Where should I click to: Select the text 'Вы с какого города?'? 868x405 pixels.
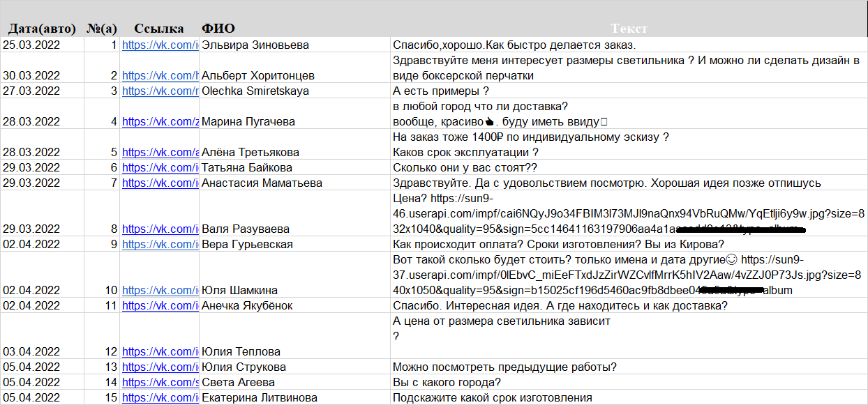tap(447, 382)
